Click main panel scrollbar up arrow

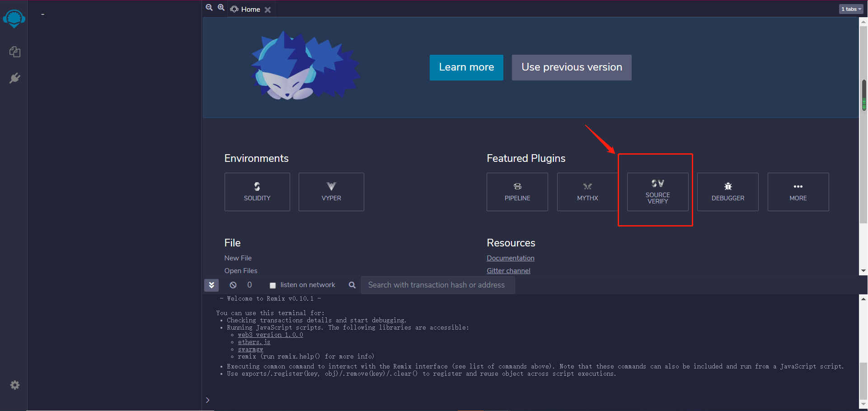click(863, 21)
